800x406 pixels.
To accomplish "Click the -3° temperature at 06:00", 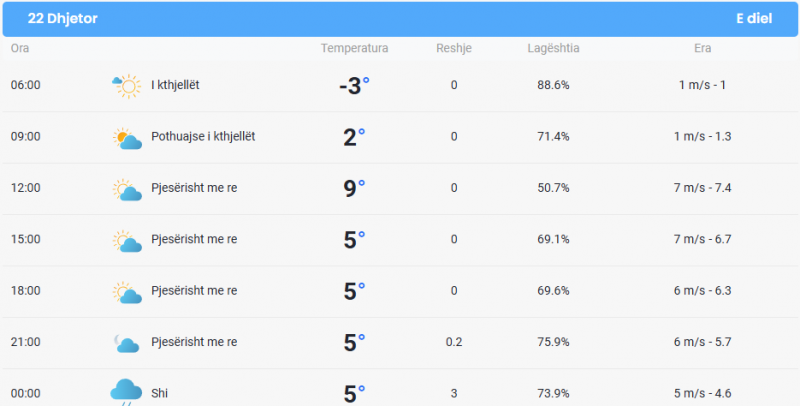I will coord(354,86).
